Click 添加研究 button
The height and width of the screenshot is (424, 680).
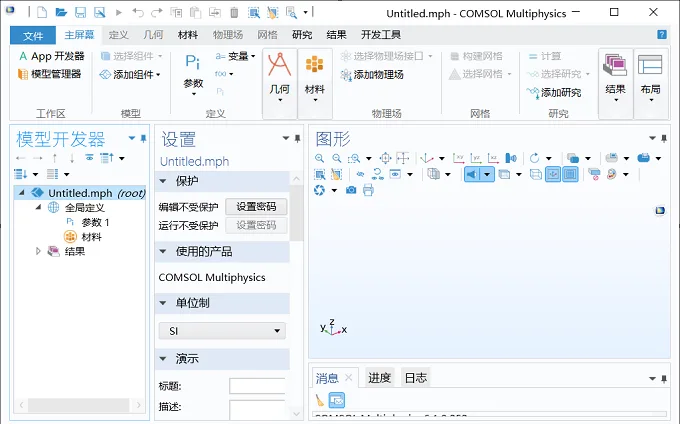pos(554,92)
